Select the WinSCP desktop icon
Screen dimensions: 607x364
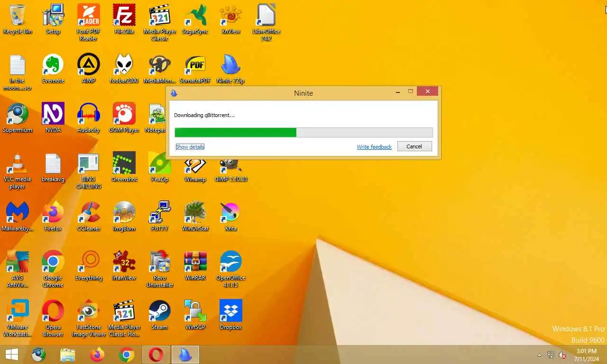pos(195,315)
